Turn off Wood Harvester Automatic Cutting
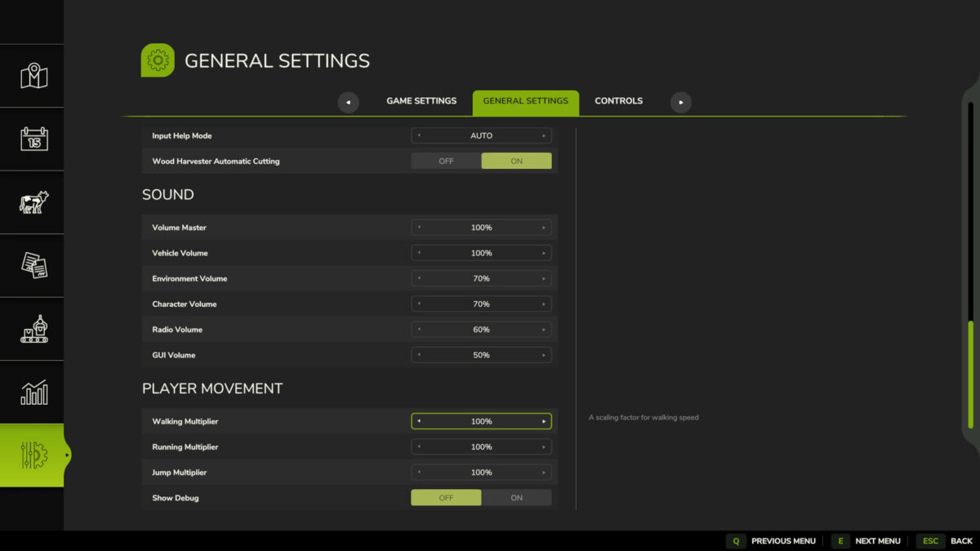 coord(446,161)
